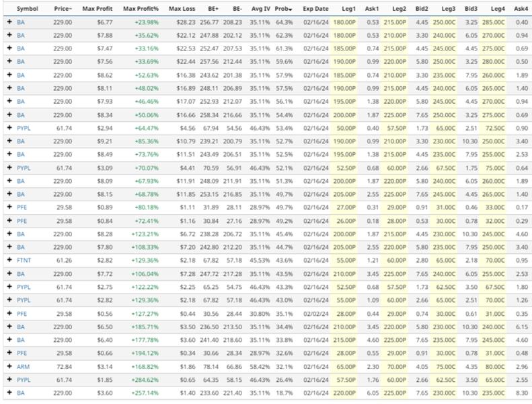Select the 45.53% Avg IV cell

point(260,261)
